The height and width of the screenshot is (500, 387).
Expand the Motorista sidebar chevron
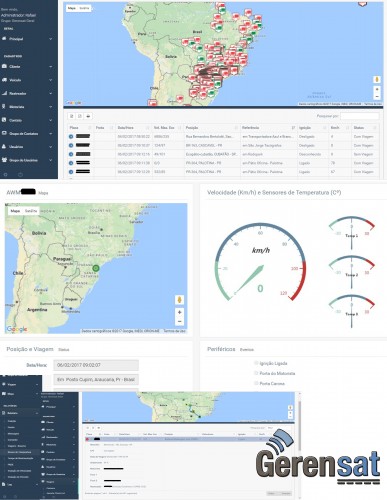click(x=51, y=107)
